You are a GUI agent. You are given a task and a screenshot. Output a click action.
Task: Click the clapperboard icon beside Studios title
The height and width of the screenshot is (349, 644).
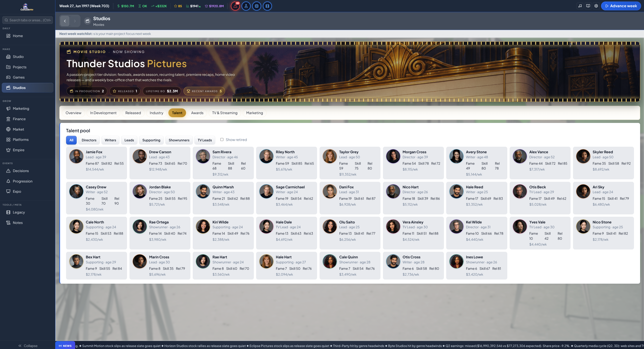tap(87, 21)
